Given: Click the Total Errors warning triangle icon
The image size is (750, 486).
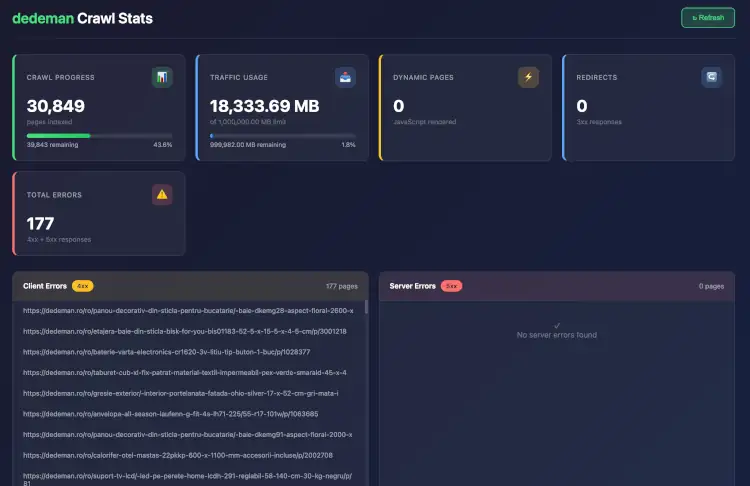Looking at the screenshot, I should click(x=162, y=195).
